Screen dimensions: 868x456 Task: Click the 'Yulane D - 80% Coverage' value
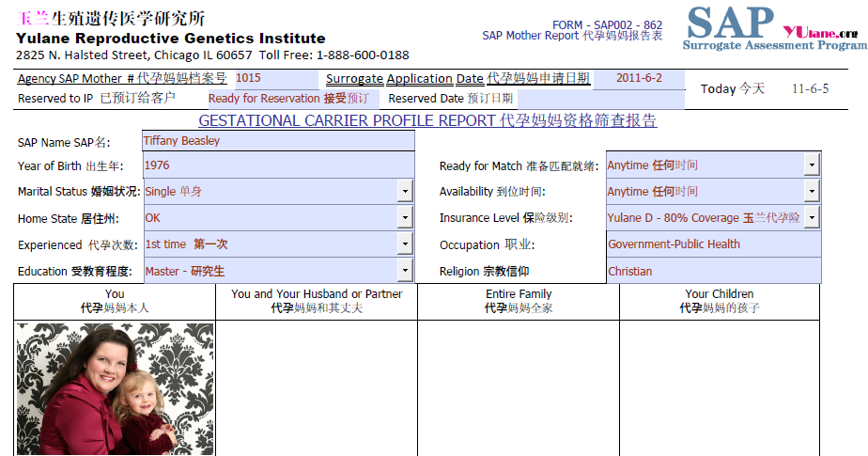[704, 218]
